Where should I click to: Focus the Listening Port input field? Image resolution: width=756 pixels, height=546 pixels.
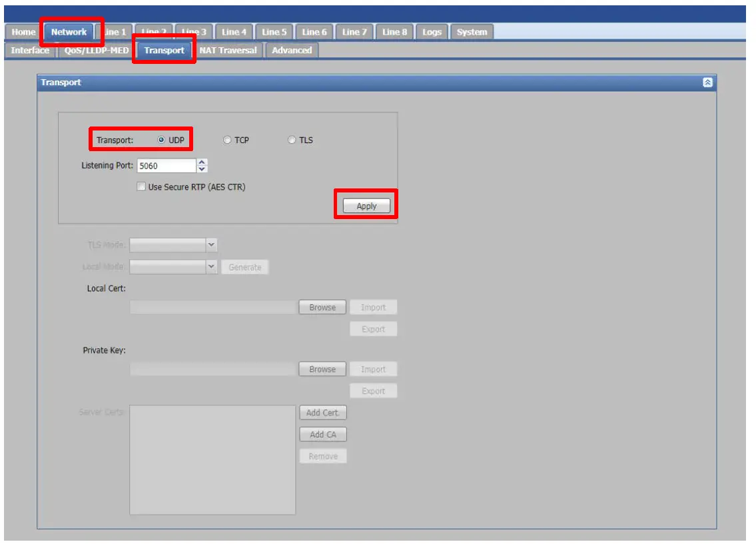pos(167,166)
